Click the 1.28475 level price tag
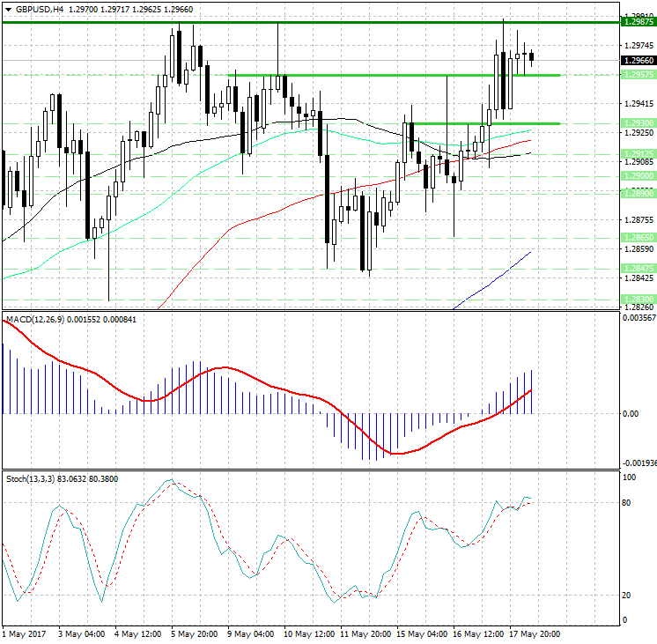Image resolution: width=657 pixels, height=644 pixels. click(638, 268)
